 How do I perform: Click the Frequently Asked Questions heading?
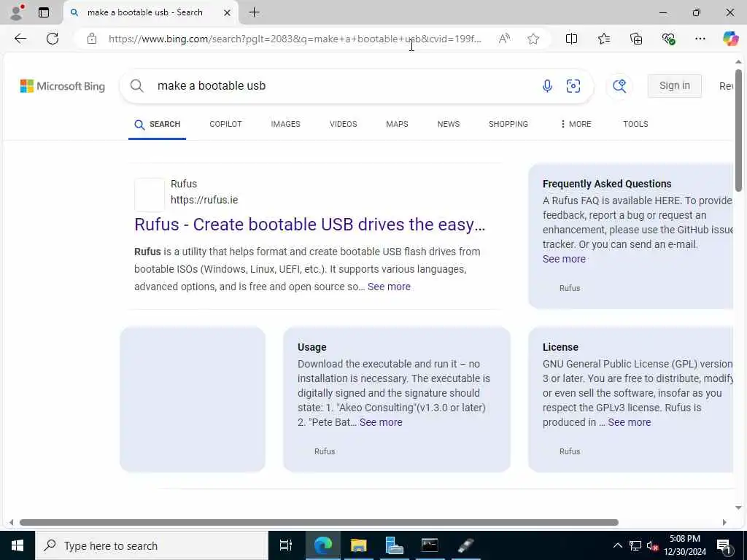click(x=607, y=184)
